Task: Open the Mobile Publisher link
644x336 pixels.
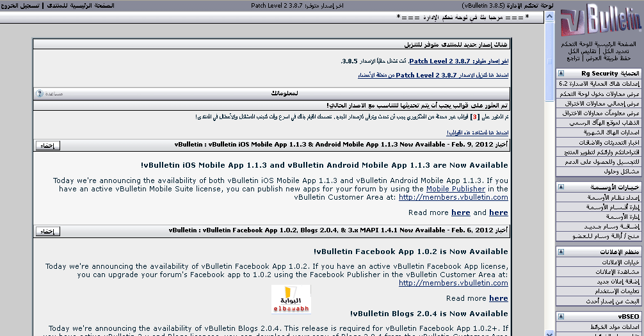Action: 456,189
